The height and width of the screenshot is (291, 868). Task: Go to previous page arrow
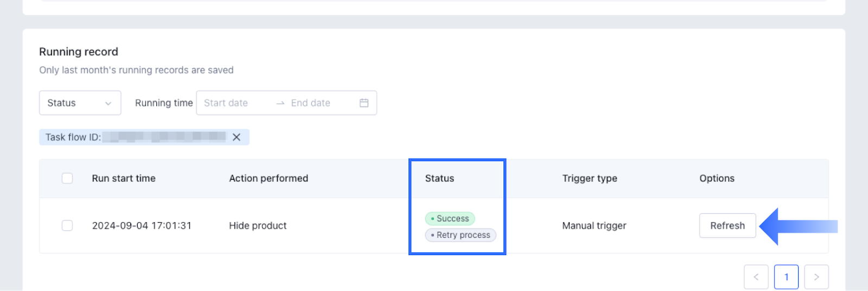click(x=756, y=277)
